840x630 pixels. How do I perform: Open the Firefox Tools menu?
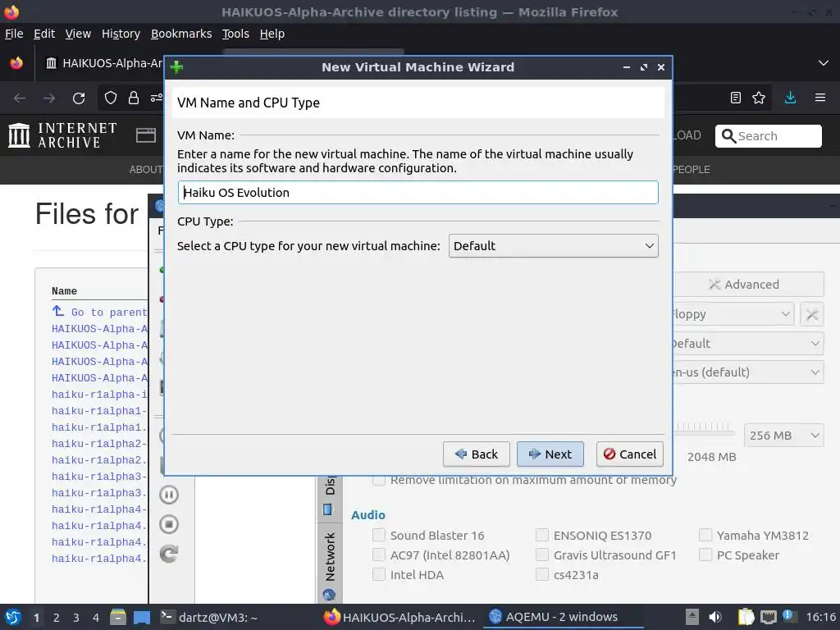click(x=235, y=34)
